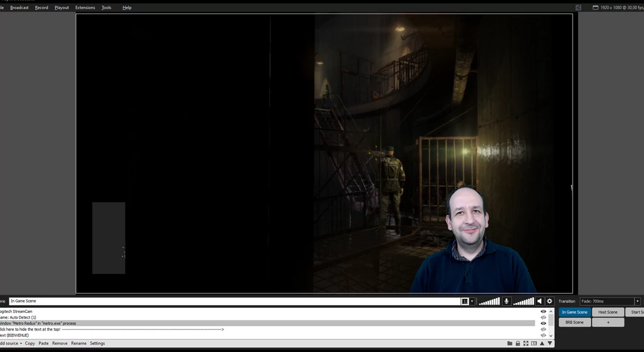Screen dimensions: 644x352
Task: Open the 1920 x 1080 resolution indicator
Action: click(x=618, y=8)
